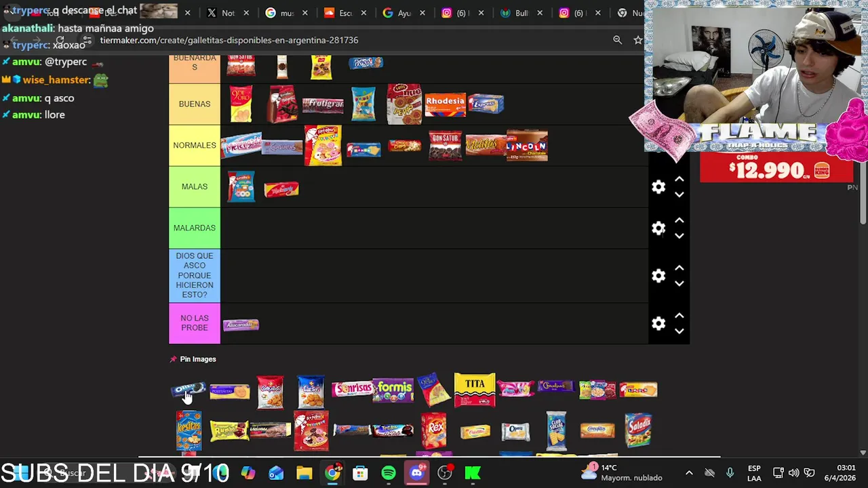Select Rhodesia image in BUENAS tier
The height and width of the screenshot is (488, 868).
click(x=445, y=104)
